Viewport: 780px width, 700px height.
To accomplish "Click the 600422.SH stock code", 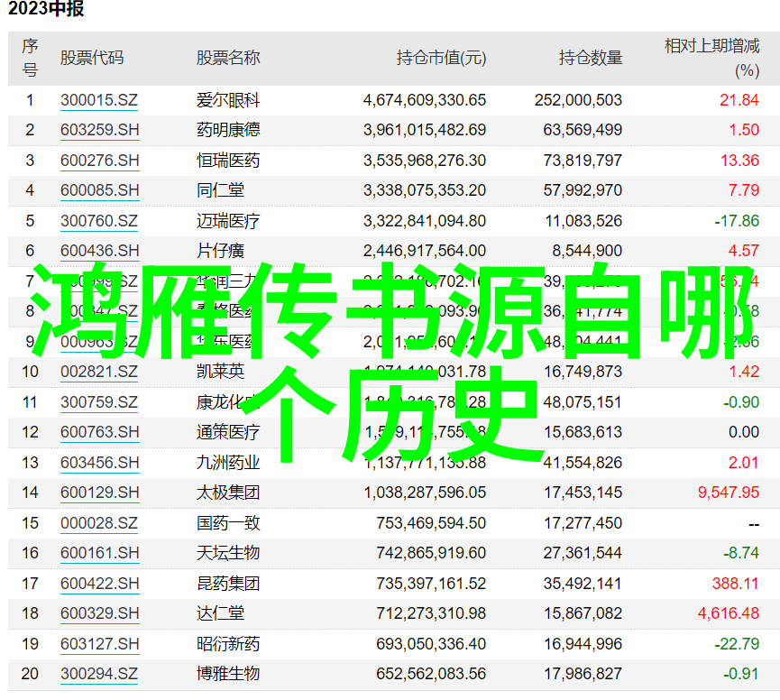I will click(x=100, y=584).
